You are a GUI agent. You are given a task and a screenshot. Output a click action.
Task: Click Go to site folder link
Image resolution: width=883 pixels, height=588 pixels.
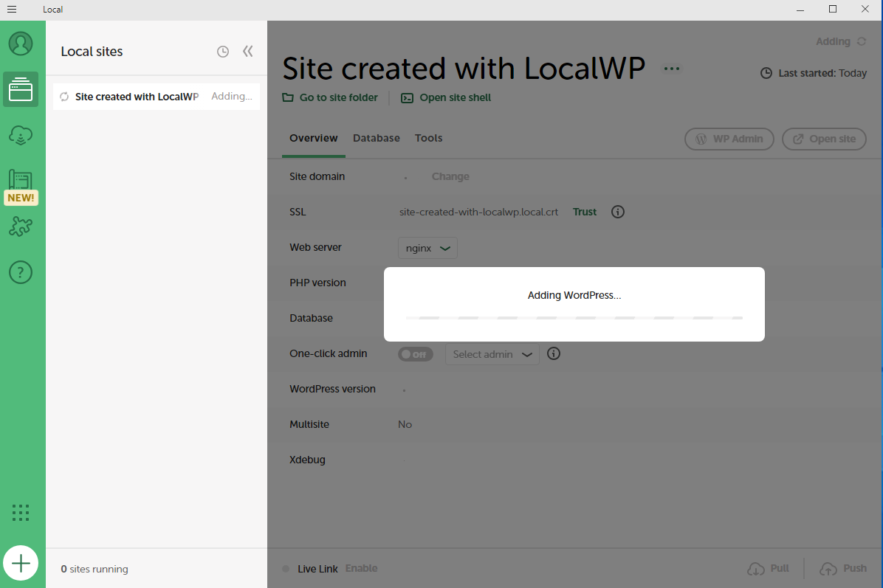[x=330, y=97]
